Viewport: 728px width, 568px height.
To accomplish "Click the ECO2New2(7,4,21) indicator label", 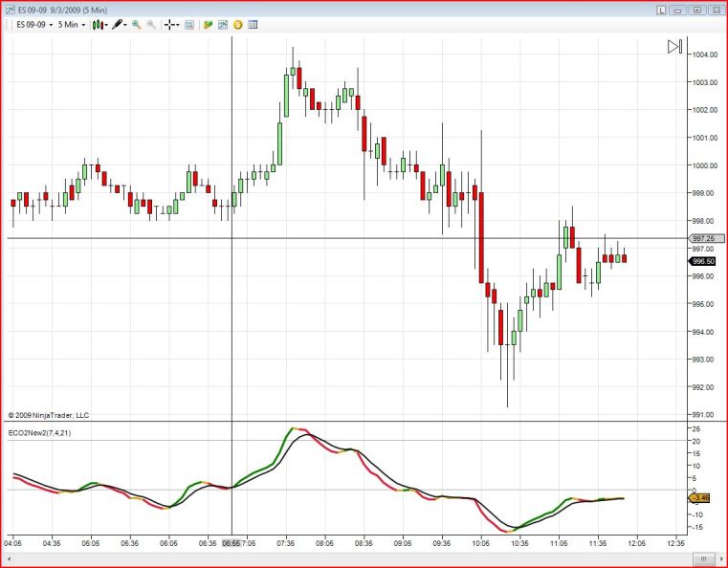I will pos(39,433).
